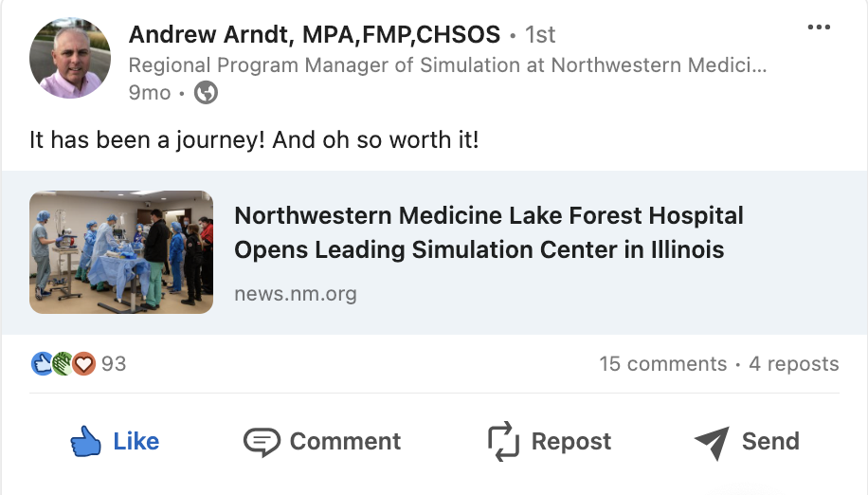The height and width of the screenshot is (495, 868).
Task: Open the three-dot post options menu
Action: coord(819,27)
